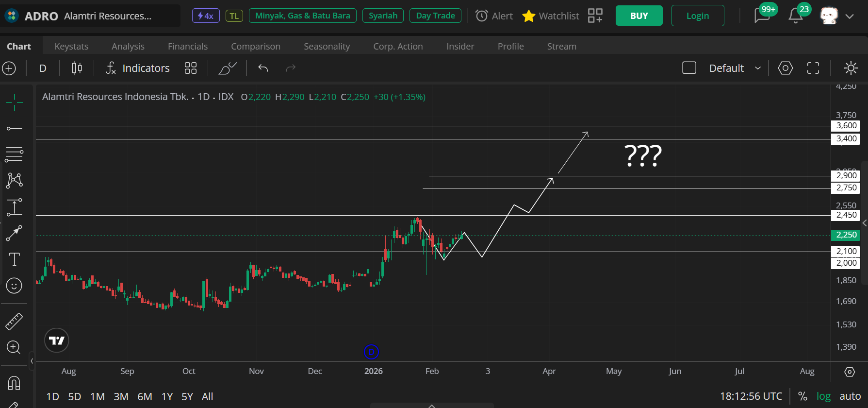Select the trend line drawing tool
This screenshot has width=868, height=408.
pyautogui.click(x=14, y=129)
